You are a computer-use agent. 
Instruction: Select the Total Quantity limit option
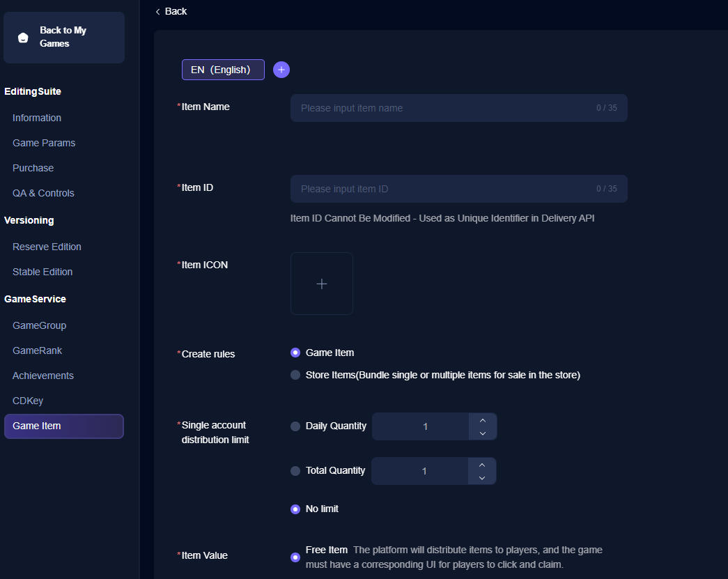pyautogui.click(x=295, y=471)
